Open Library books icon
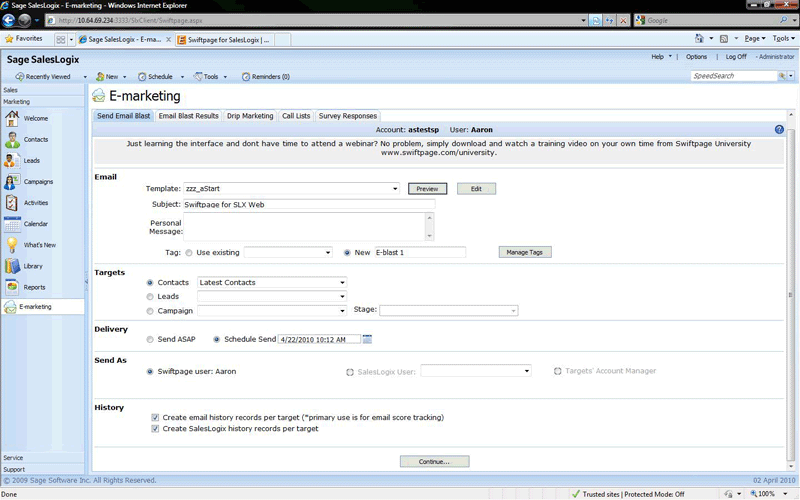This screenshot has height=500, width=800. tap(12, 266)
